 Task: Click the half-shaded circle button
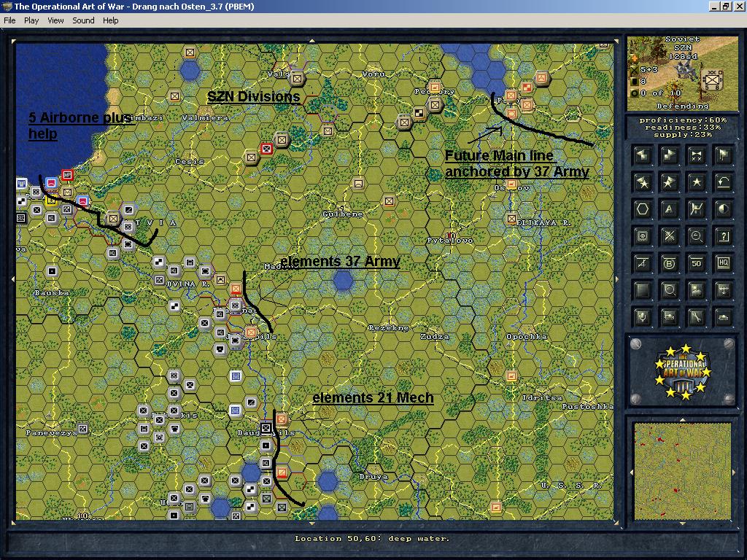[723, 209]
